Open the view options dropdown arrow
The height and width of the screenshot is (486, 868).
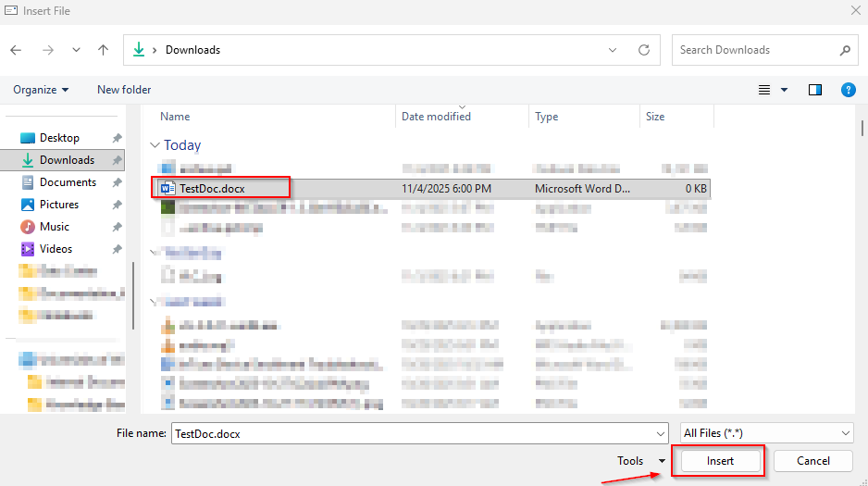tap(784, 90)
